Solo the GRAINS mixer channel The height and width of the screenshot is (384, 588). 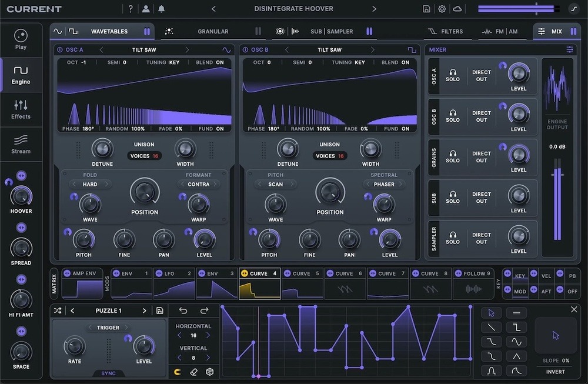click(x=453, y=157)
